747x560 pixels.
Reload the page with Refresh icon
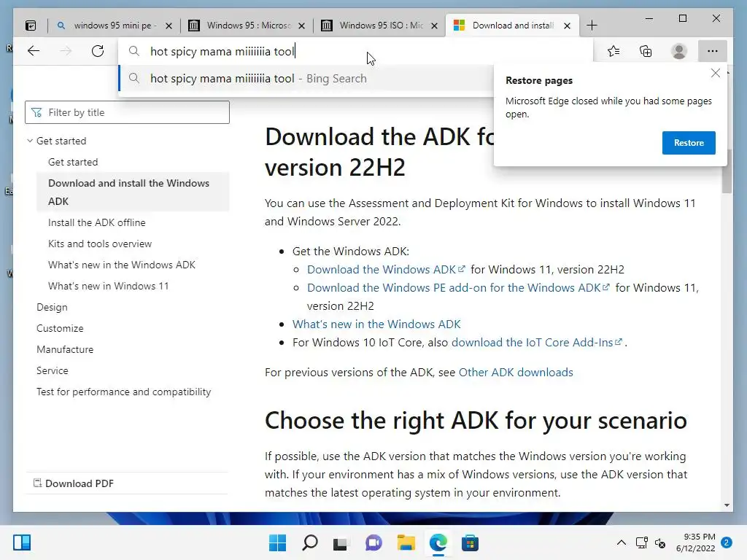tap(98, 51)
